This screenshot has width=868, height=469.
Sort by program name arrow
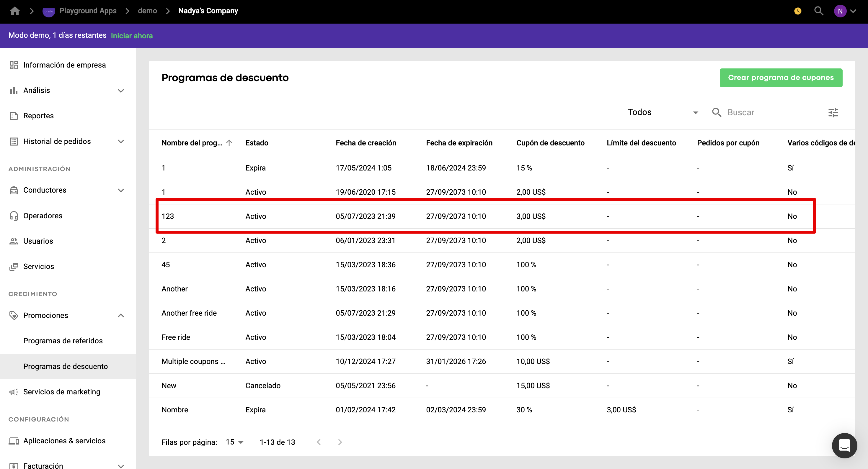(229, 143)
